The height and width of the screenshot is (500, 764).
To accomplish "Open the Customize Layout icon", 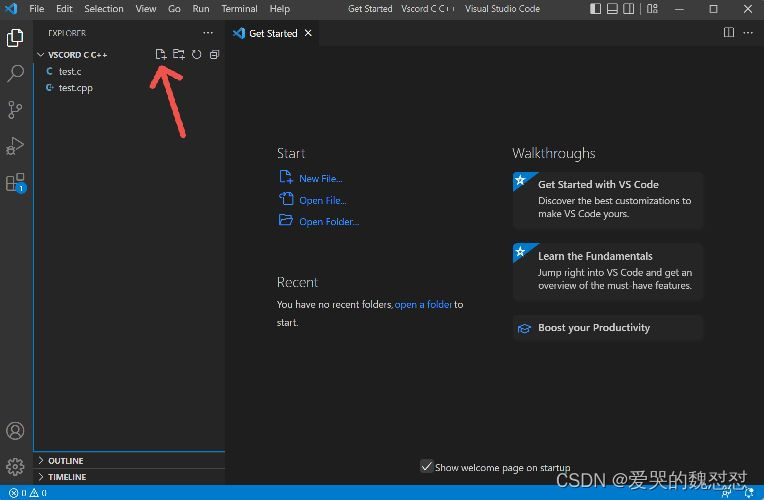I will (652, 9).
